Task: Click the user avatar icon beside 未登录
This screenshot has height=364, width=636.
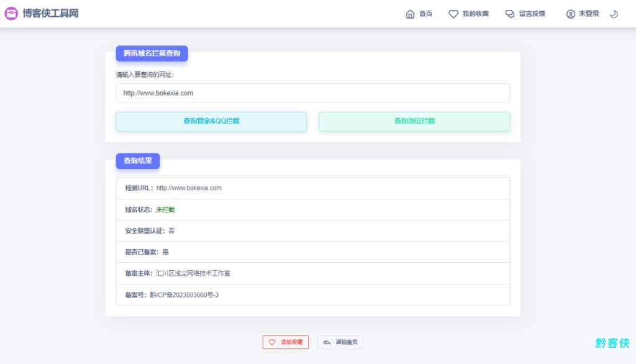Action: tap(570, 14)
